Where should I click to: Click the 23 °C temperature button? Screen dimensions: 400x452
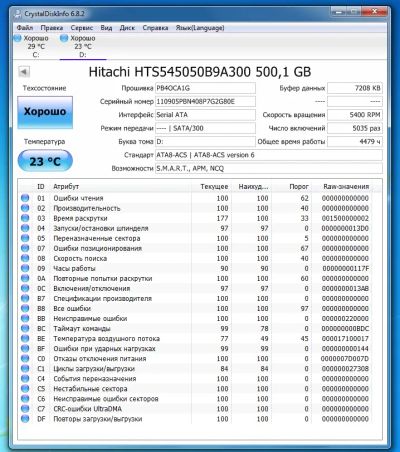45,161
